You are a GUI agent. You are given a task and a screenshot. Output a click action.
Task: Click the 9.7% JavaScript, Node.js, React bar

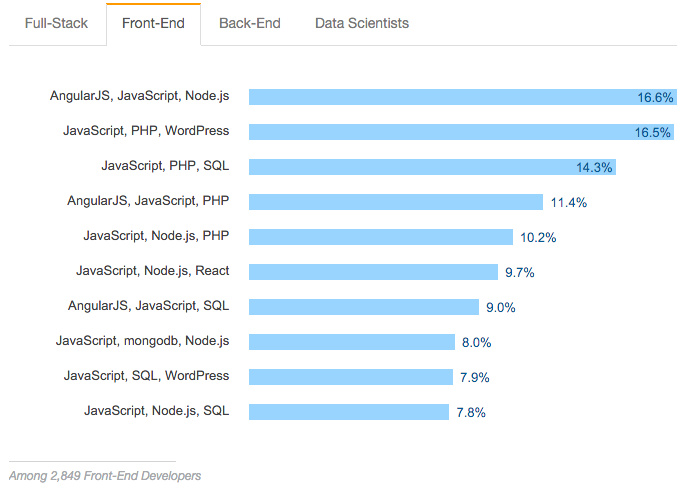pos(373,272)
